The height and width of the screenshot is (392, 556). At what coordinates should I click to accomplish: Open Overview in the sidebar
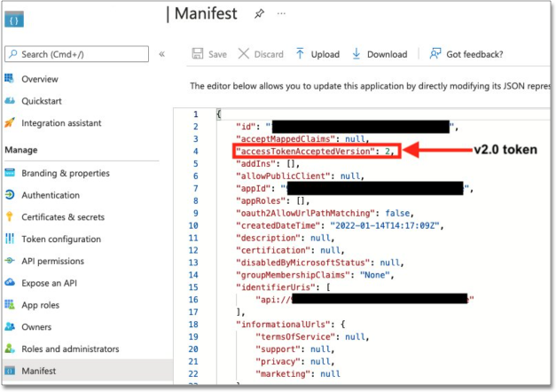pos(39,79)
